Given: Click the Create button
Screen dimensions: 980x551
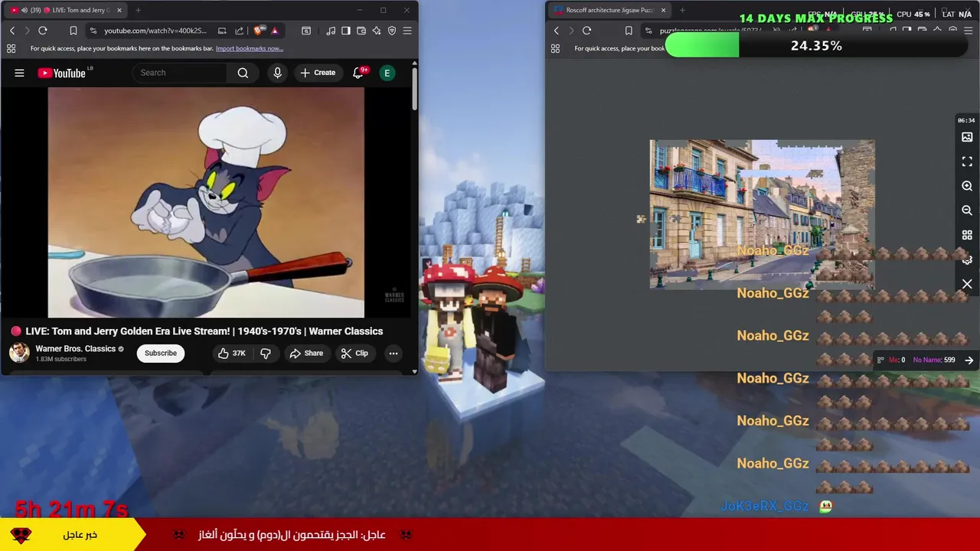Looking at the screenshot, I should pyautogui.click(x=318, y=73).
